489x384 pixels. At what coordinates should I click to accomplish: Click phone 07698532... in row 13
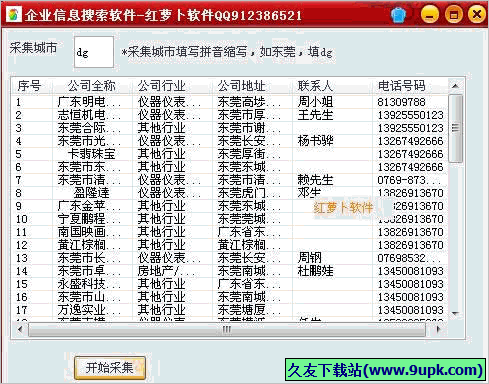409,258
